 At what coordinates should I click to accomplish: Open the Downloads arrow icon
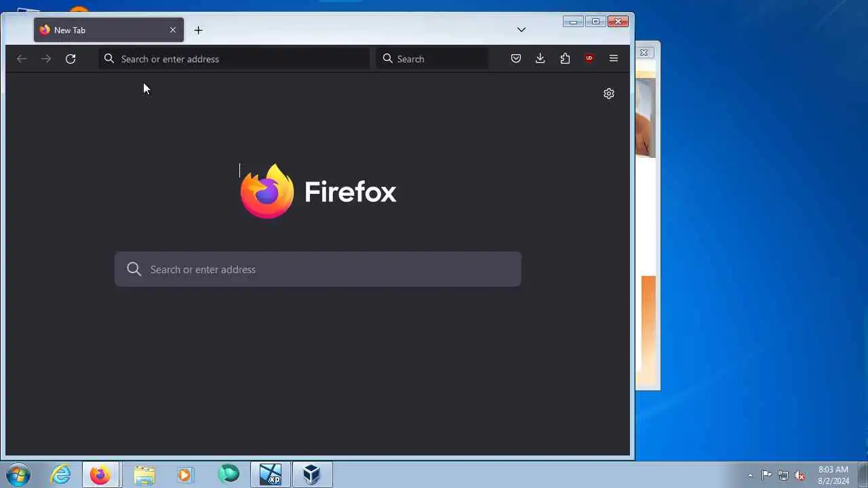coord(540,59)
